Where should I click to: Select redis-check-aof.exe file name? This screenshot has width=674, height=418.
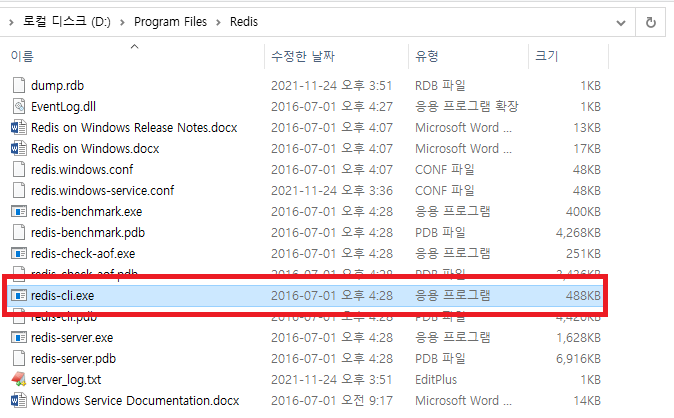pyautogui.click(x=83, y=254)
